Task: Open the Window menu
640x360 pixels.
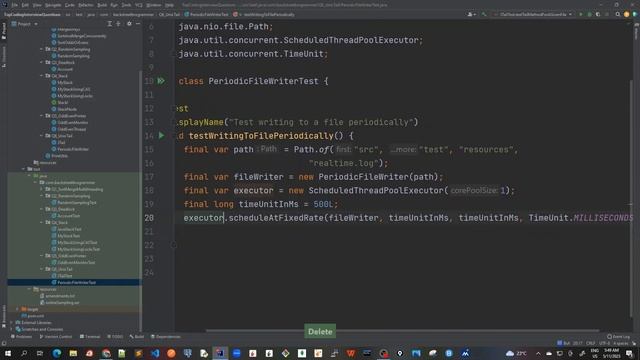Action: pos(154,5)
